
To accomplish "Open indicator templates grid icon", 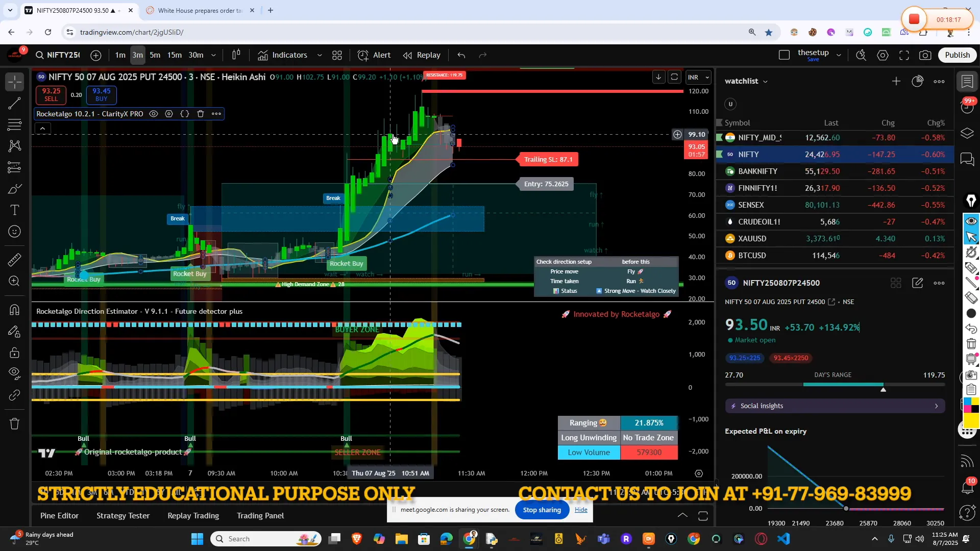I will [x=337, y=55].
